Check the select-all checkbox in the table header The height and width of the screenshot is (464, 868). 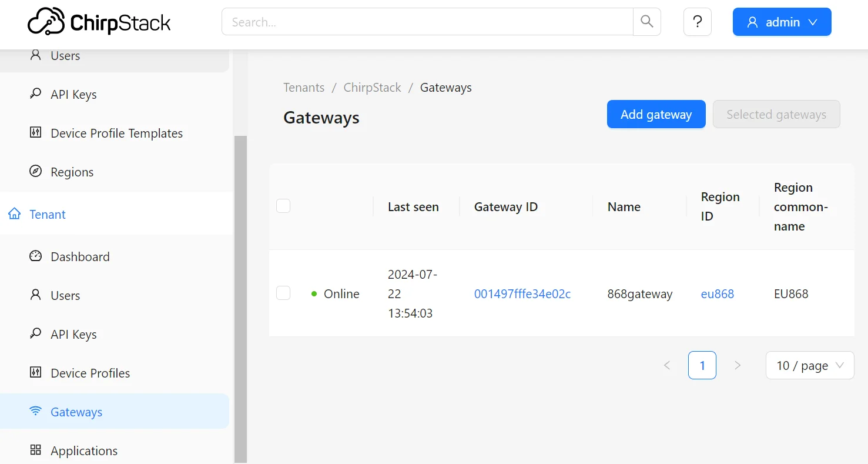(283, 206)
